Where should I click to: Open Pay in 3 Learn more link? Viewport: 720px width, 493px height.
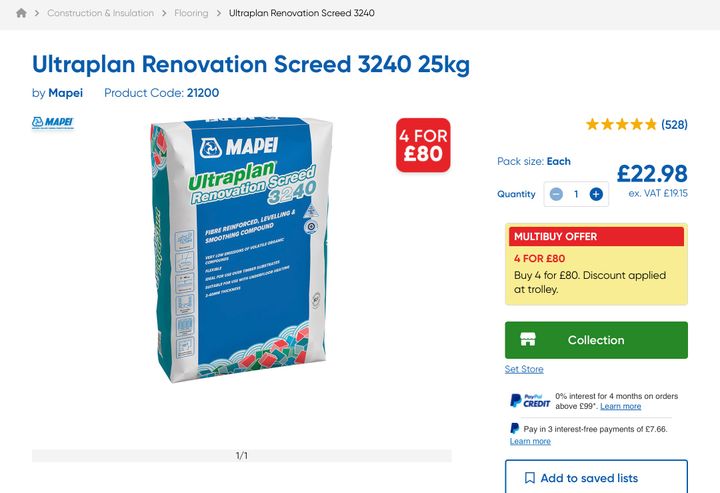point(530,441)
